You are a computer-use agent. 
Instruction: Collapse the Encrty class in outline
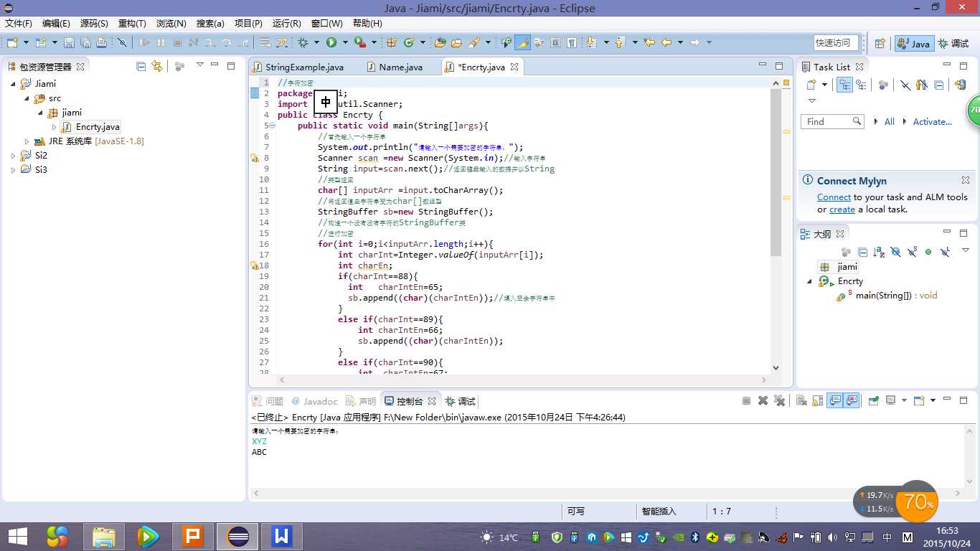(810, 281)
